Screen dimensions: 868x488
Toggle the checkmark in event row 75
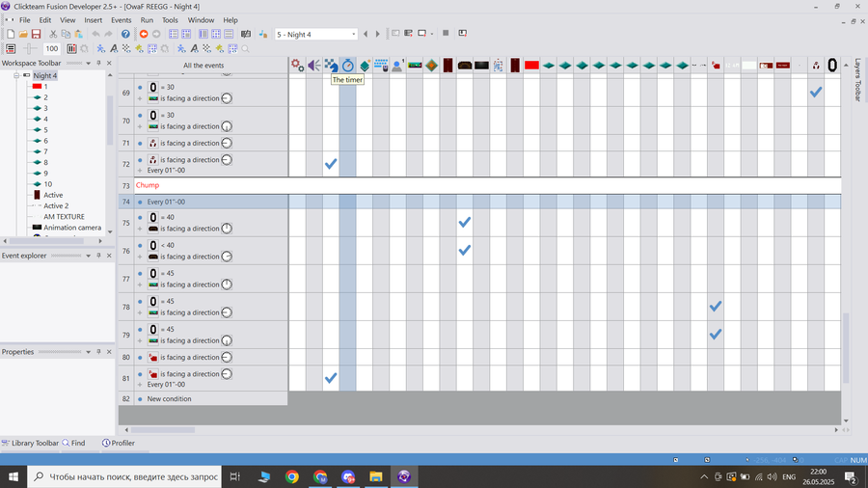465,223
